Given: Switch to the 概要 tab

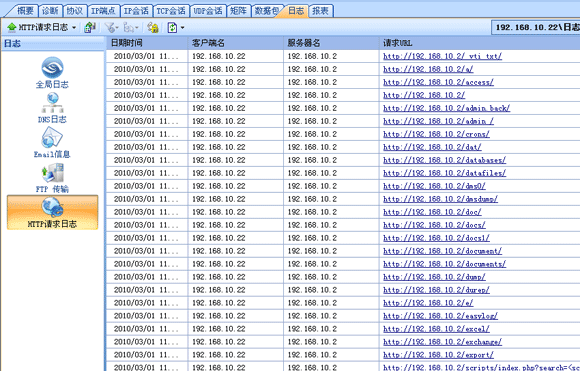Looking at the screenshot, I should [x=25, y=11].
